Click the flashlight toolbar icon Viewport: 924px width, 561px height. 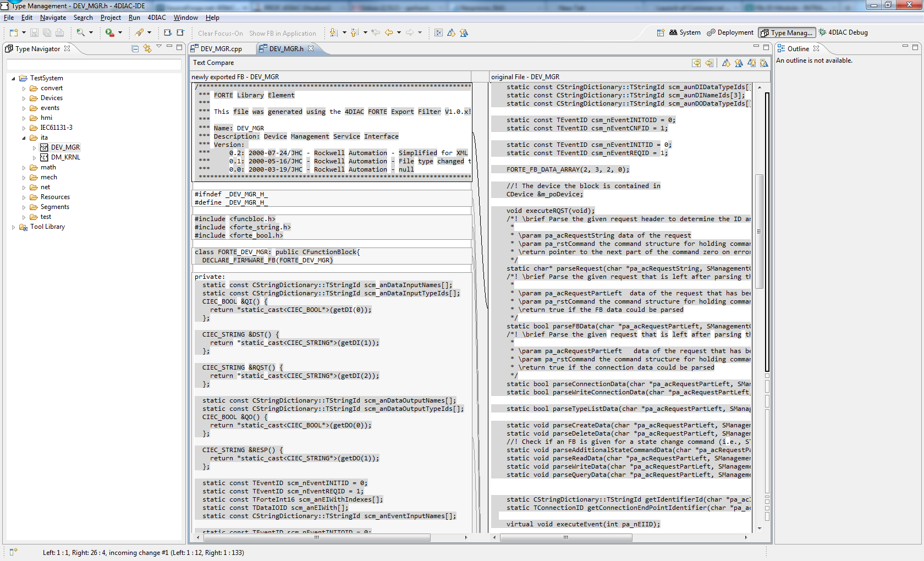point(139,33)
